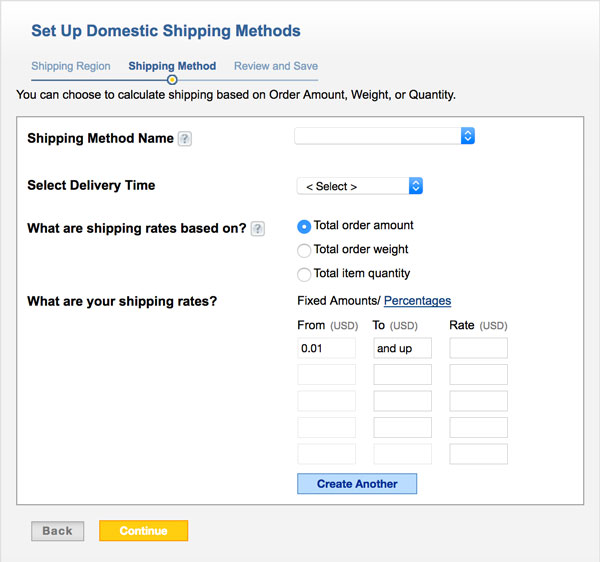Click the second row From input field

(326, 375)
